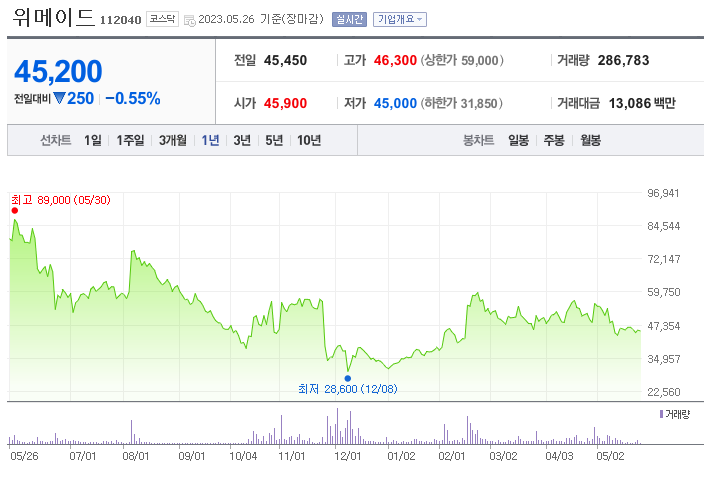Viewport: 704px width, 480px height.
Task: Click the 08/01 date axis label
Action: (136, 456)
